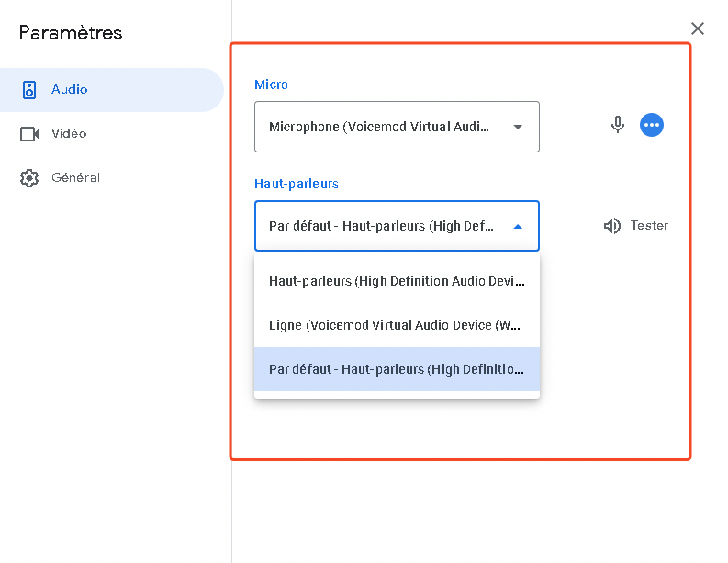Open the blue three-dot audio indicator
The width and height of the screenshot is (728, 563).
pos(652,126)
